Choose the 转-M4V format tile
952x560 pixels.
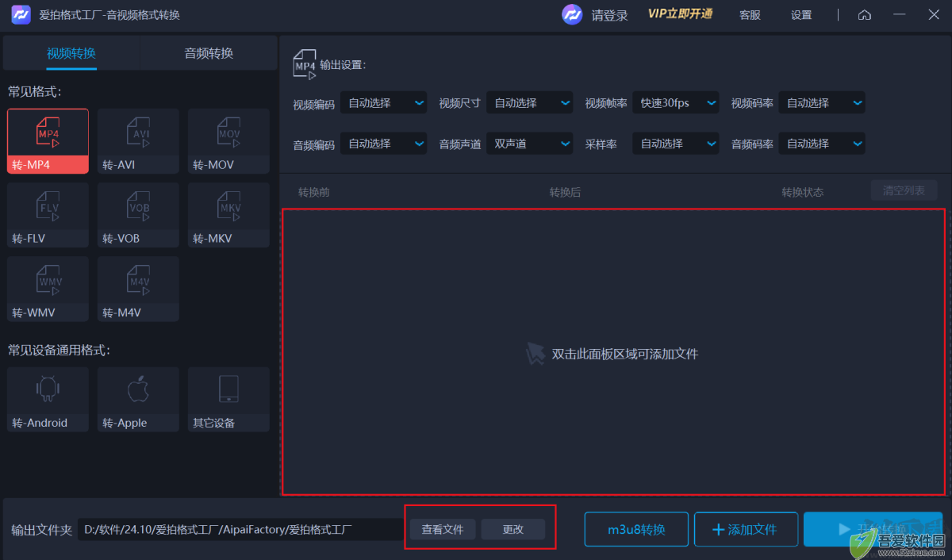coord(138,289)
